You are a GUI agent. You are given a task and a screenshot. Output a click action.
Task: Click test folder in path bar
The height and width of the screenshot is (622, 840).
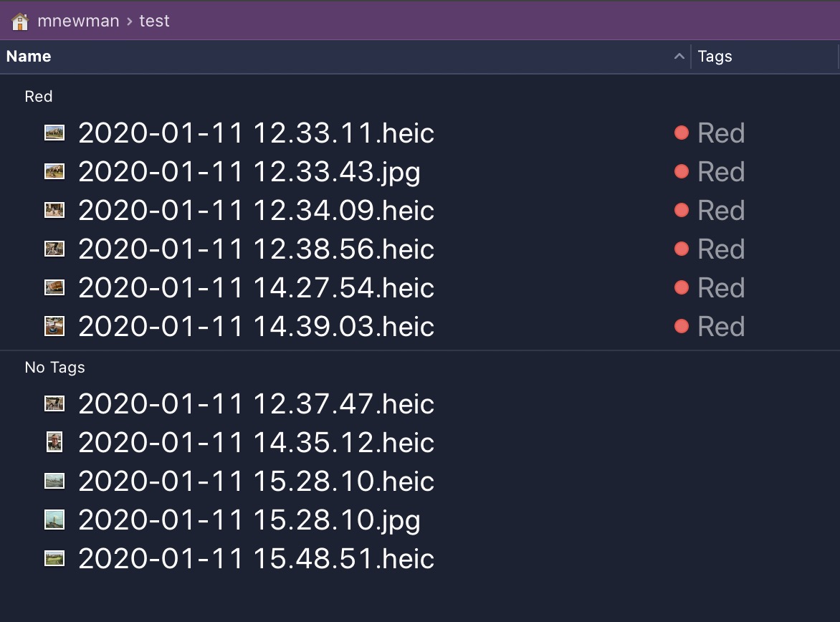[x=154, y=21]
